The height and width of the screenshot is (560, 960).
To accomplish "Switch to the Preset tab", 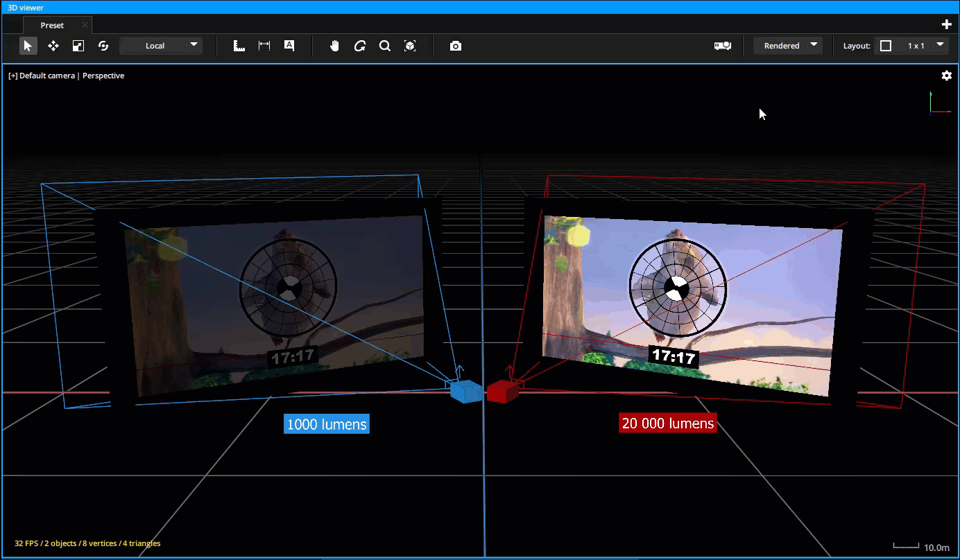I will click(x=51, y=24).
